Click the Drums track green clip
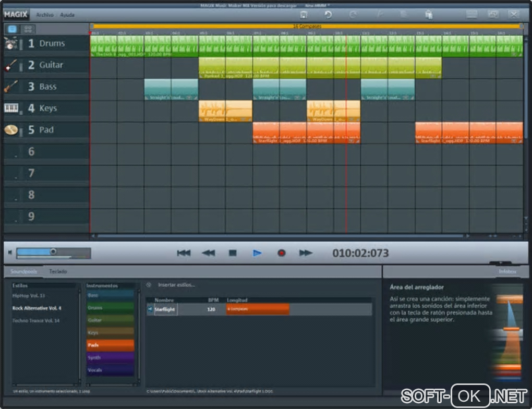Image resolution: width=532 pixels, height=409 pixels. [306, 46]
